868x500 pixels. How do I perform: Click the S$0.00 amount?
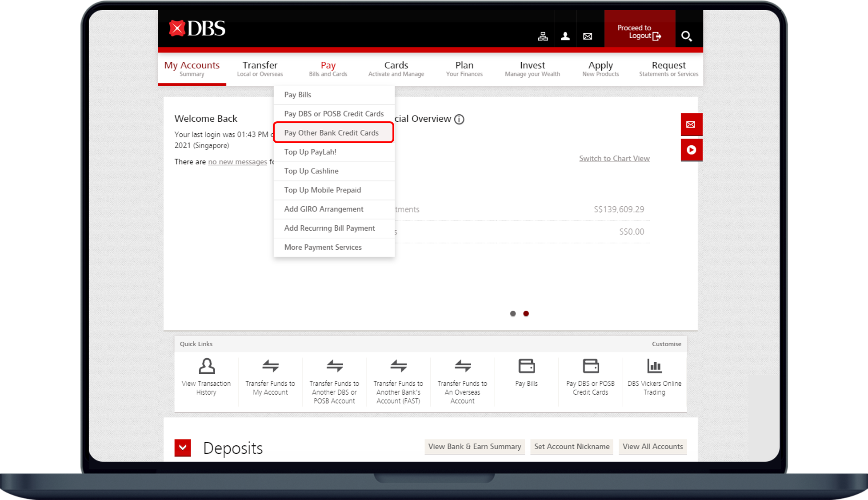[632, 232]
